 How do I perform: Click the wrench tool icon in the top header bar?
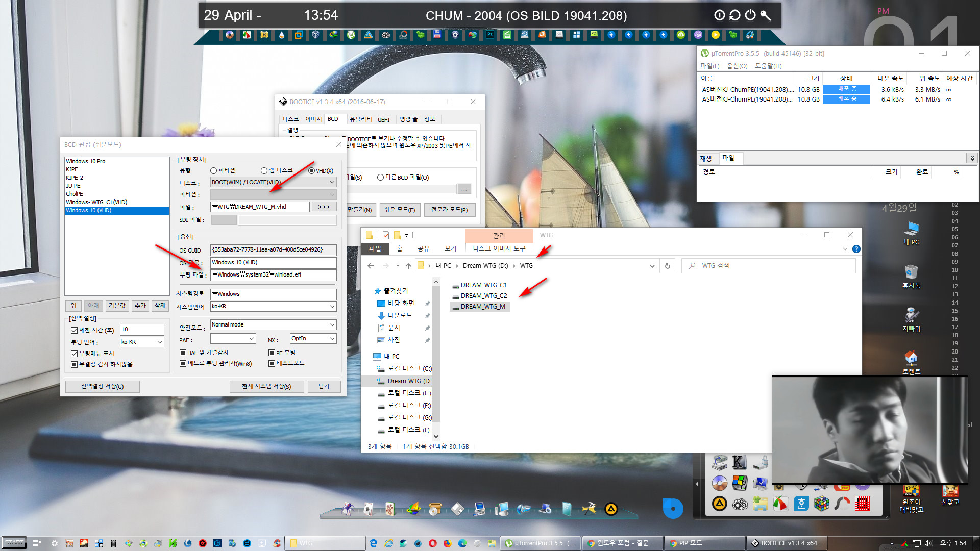765,15
